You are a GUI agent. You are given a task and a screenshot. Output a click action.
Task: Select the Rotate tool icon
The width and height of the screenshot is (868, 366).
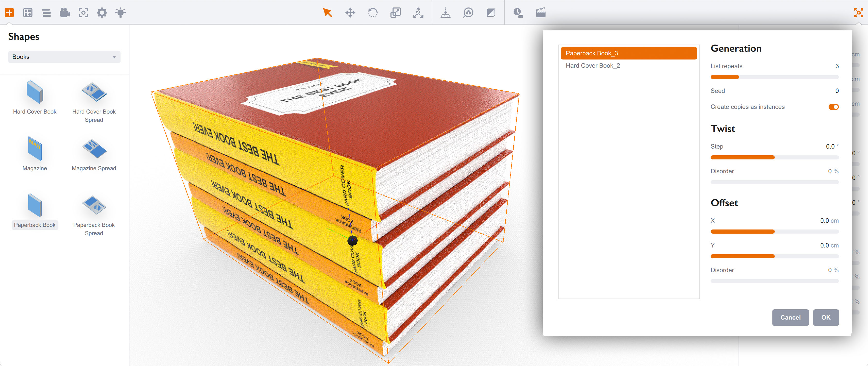(x=373, y=13)
